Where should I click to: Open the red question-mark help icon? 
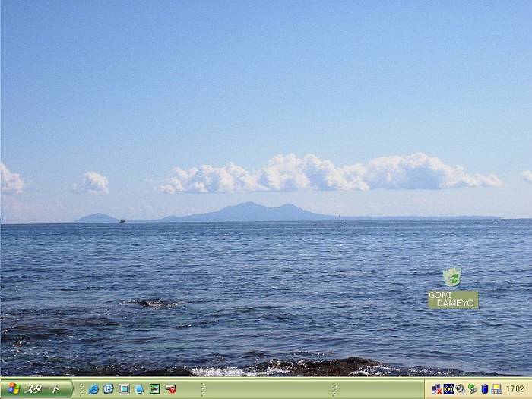(170, 389)
